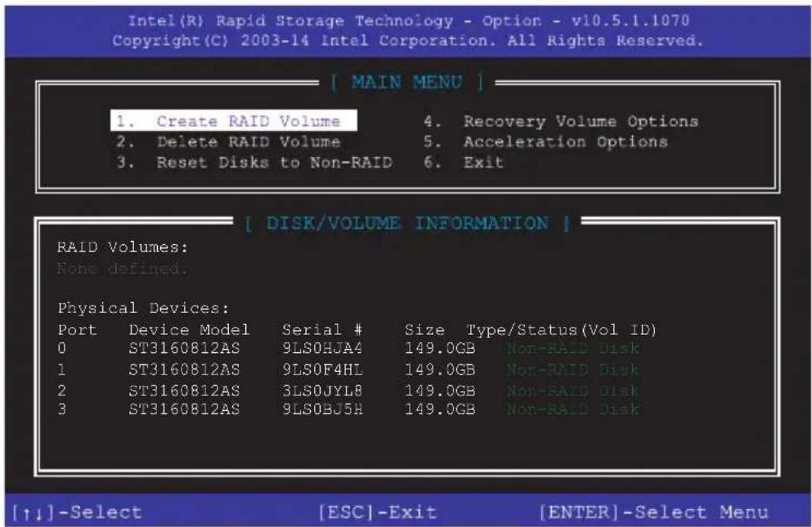Click the Serial # column header

[x=322, y=330]
